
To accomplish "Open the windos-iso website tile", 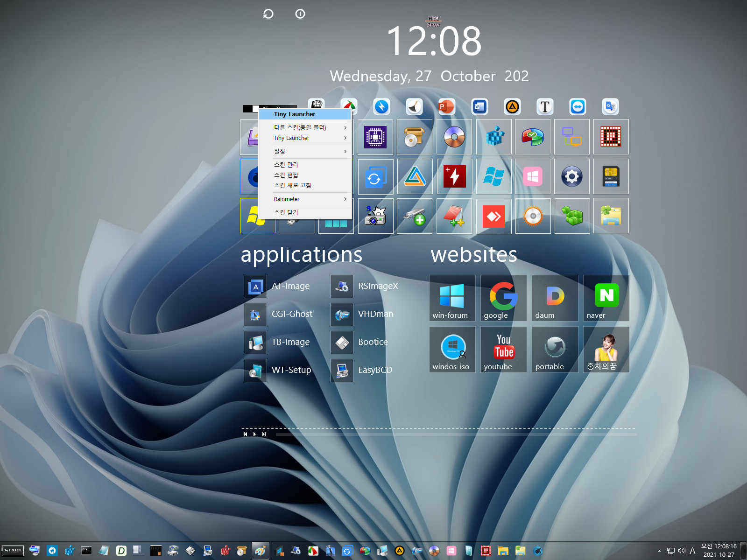I will (x=452, y=350).
